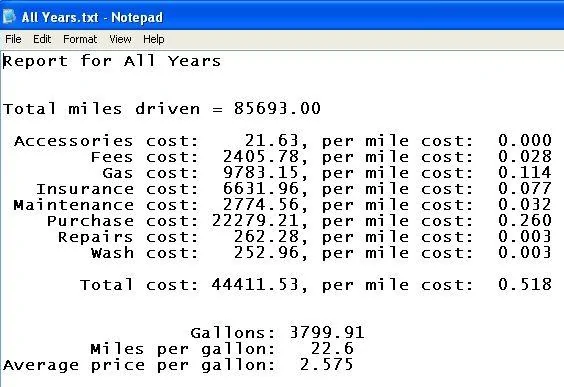Click the Fees cost value 2405.78
Image resolution: width=564 pixels, height=387 pixels.
click(261, 156)
